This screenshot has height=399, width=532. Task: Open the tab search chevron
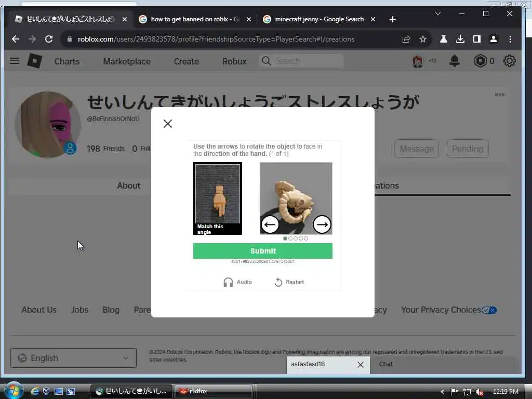437,14
